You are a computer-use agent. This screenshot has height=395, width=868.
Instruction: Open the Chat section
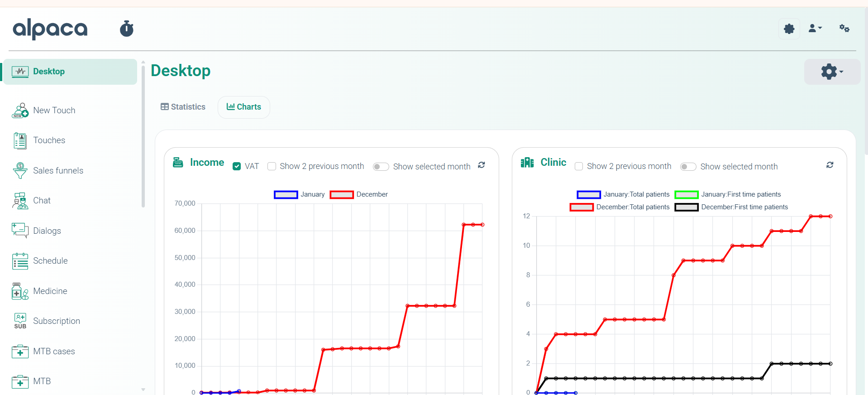tap(42, 201)
